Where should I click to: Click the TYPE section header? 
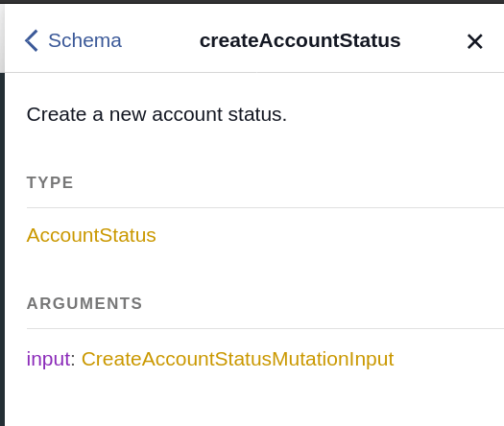point(50,183)
